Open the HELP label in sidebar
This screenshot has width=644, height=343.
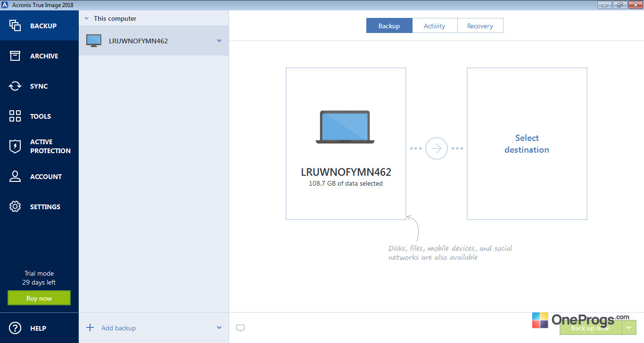pyautogui.click(x=38, y=328)
